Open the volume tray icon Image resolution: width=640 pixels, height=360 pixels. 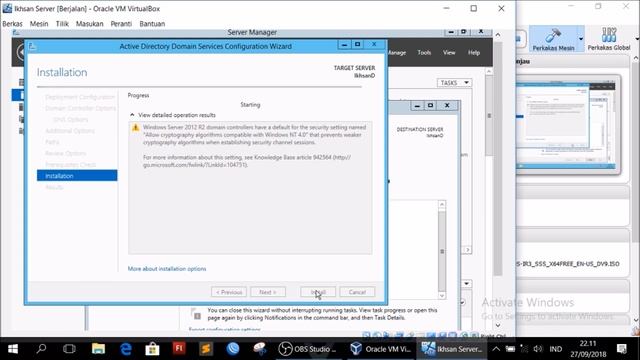coord(538,349)
